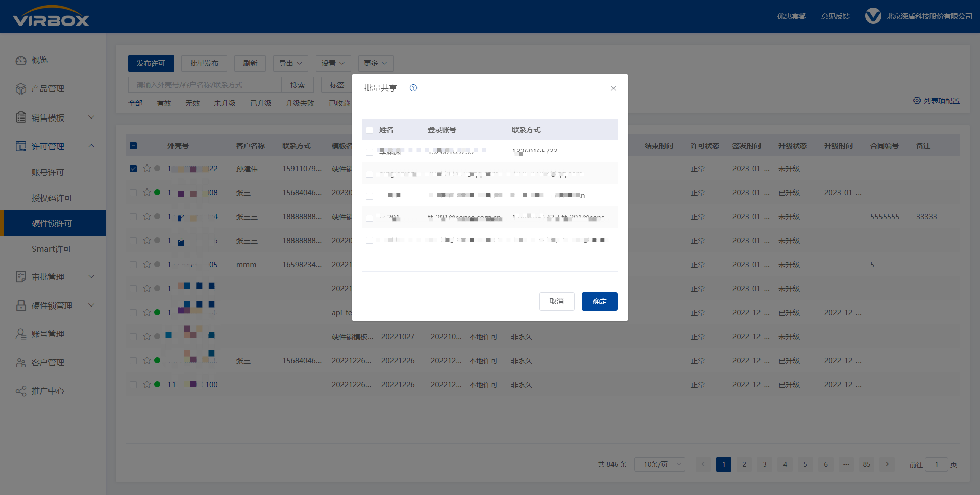Check the mmm row checkbox
This screenshot has height=495, width=980.
[x=133, y=265]
